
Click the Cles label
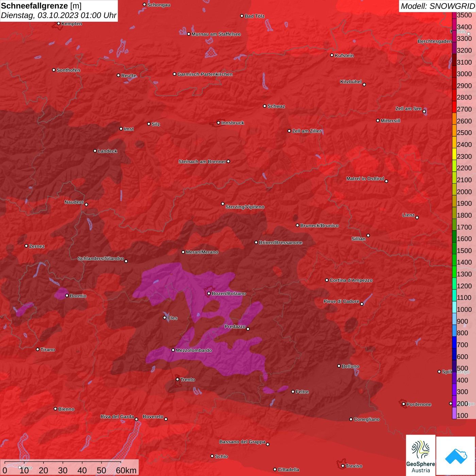pyautogui.click(x=172, y=318)
